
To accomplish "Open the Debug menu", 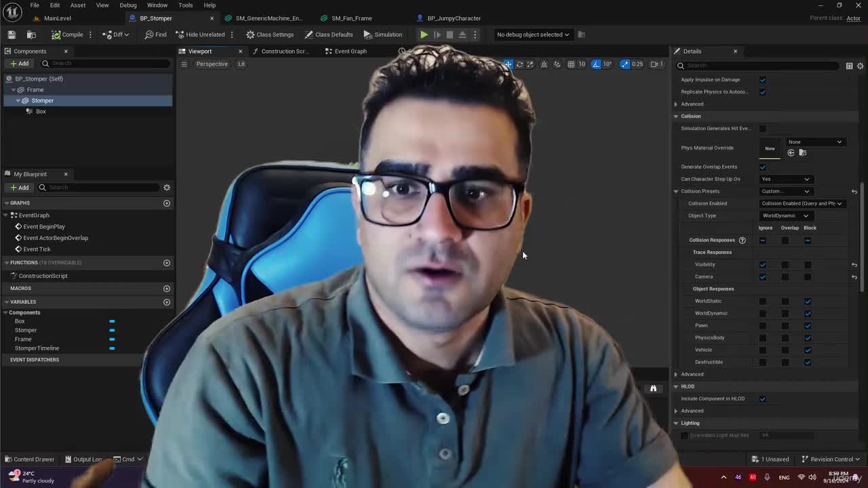I will [128, 5].
